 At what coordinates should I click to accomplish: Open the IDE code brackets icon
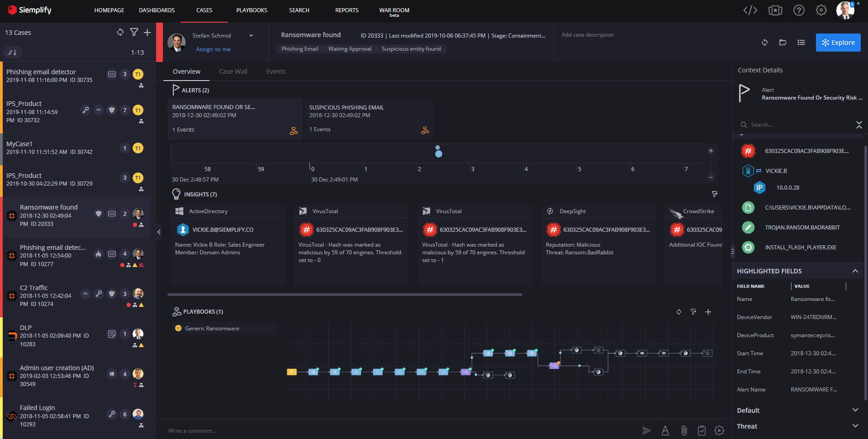(750, 10)
